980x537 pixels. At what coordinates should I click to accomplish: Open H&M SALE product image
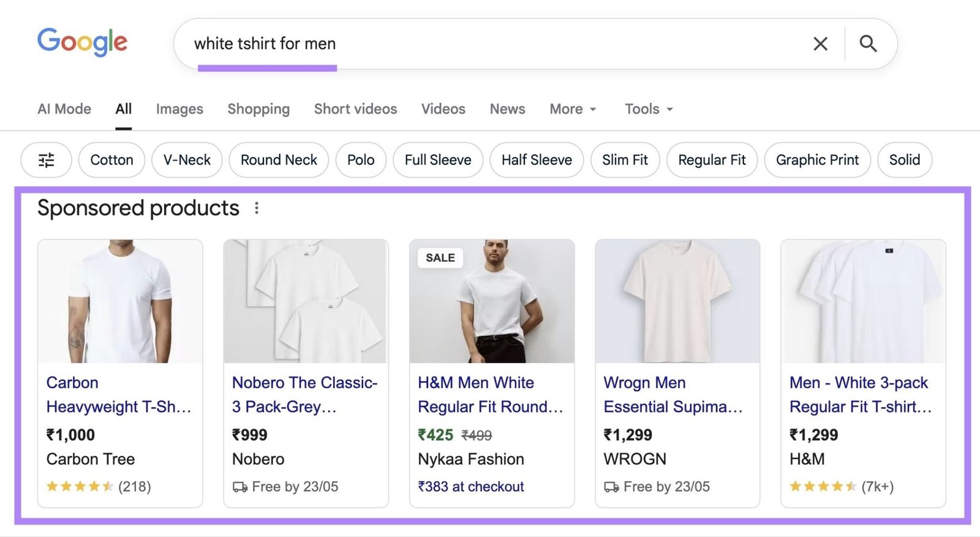(492, 301)
